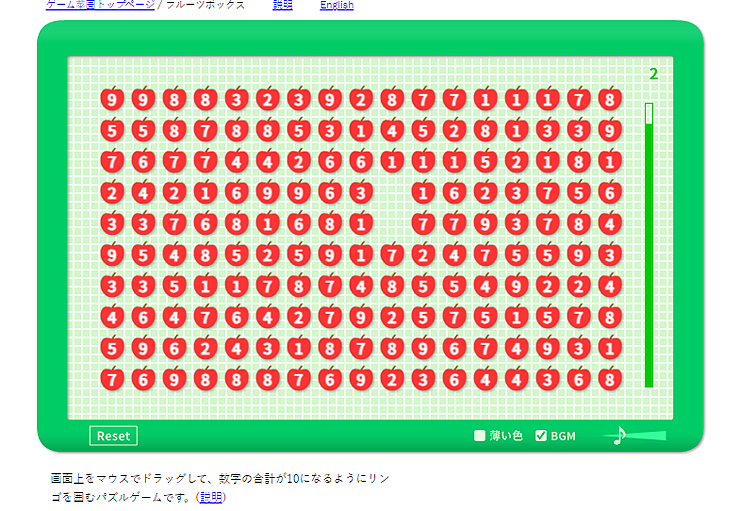
Task: Pick the last apple (6) of the fourth row
Action: click(x=610, y=193)
